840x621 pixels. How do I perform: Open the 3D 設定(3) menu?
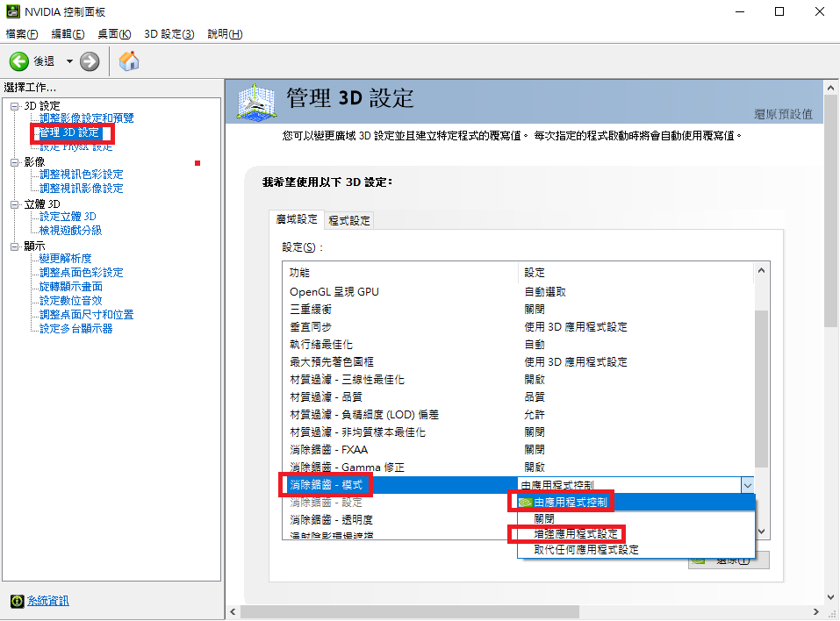(x=169, y=34)
